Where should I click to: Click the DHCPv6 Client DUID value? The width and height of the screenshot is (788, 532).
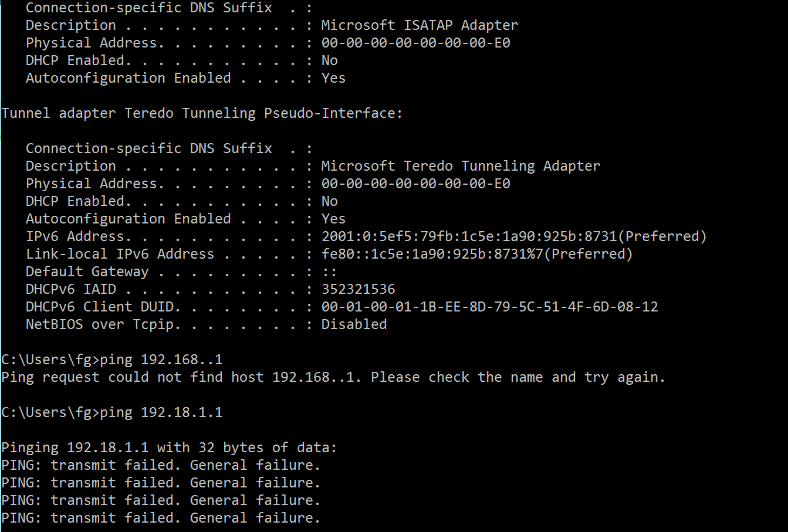pyautogui.click(x=489, y=307)
